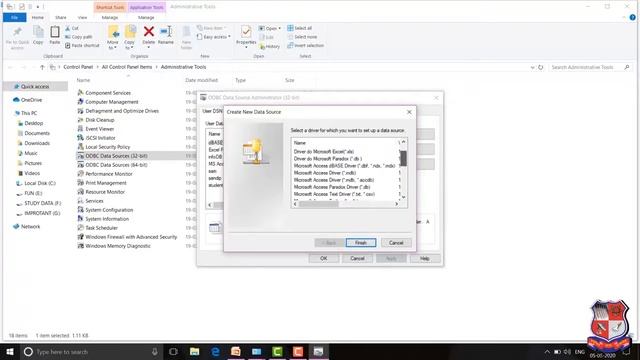This screenshot has width=640, height=360.
Task: Click Task View icon on taskbar
Action: point(173,351)
